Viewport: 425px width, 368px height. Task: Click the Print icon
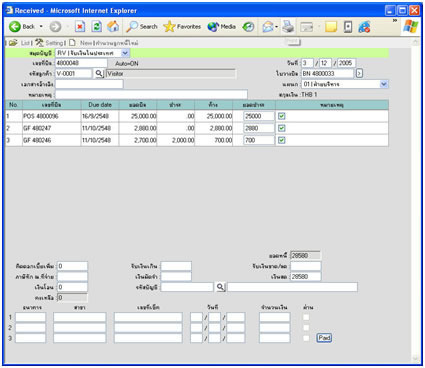(288, 26)
